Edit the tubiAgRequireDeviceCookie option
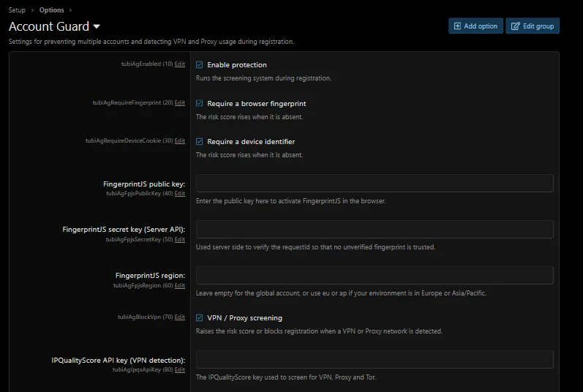The width and height of the screenshot is (583, 392). 180,141
